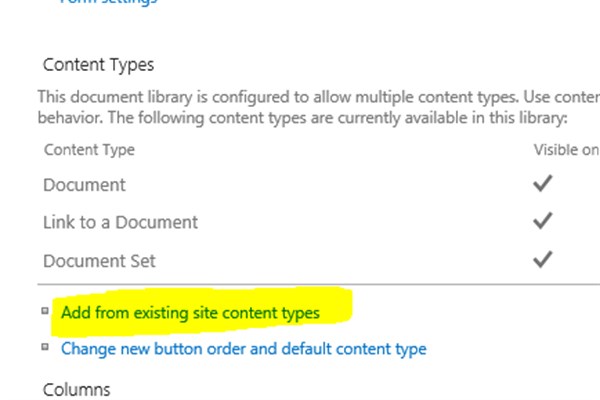Click the Content Type column header
This screenshot has height=400, width=600.
(x=89, y=150)
